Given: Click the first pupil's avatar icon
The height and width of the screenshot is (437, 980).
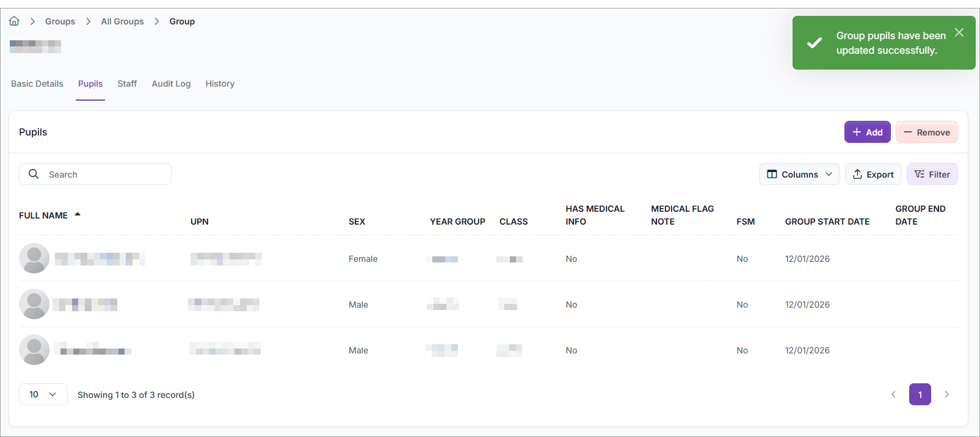Looking at the screenshot, I should pyautogui.click(x=34, y=258).
